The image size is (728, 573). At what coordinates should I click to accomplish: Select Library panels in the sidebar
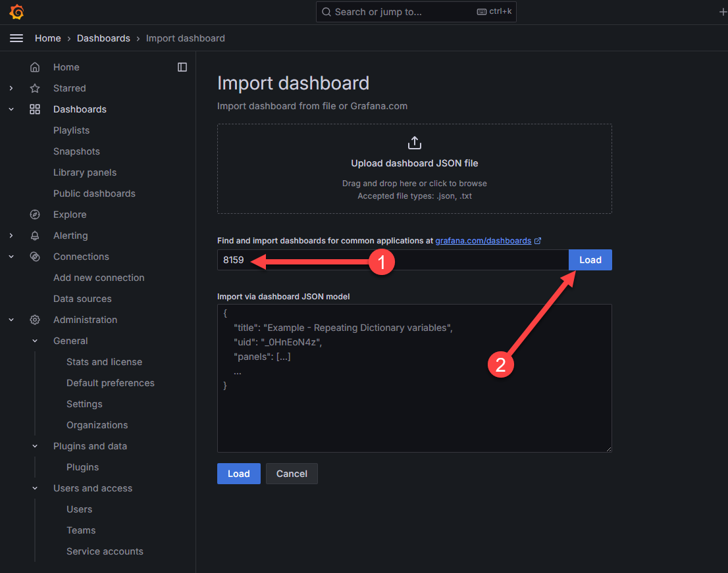tap(85, 172)
